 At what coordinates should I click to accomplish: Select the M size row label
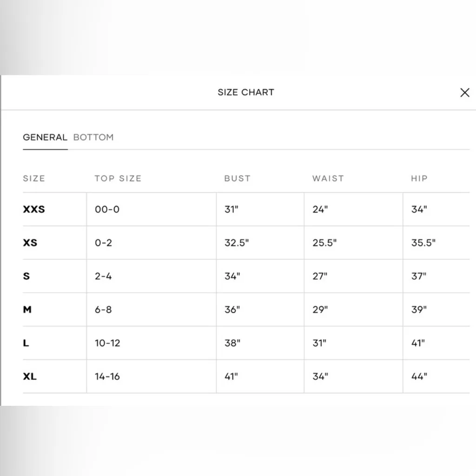click(27, 310)
